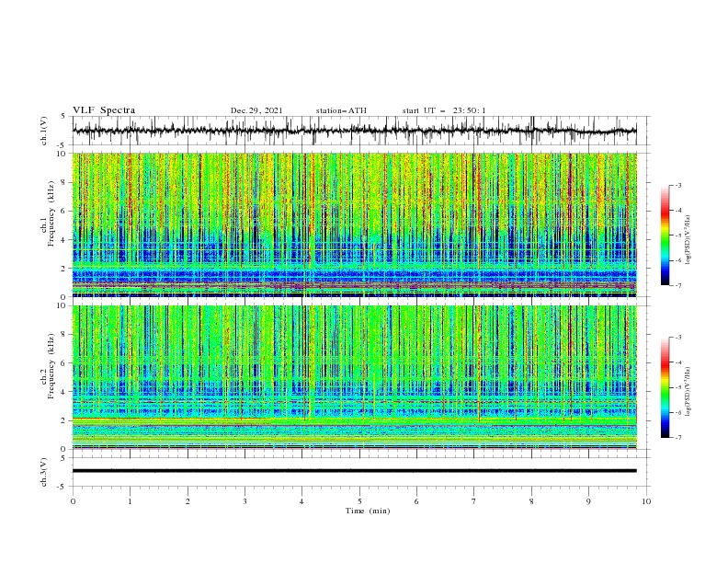728x563 pixels.
Task: Click the ch.2 "Frequency (kHz)" axis label
Action: (x=51, y=365)
